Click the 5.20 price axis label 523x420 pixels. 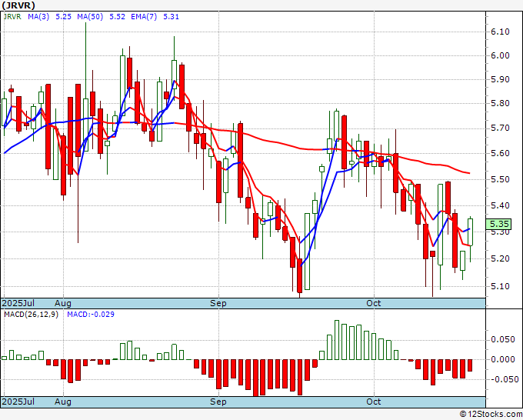click(501, 259)
